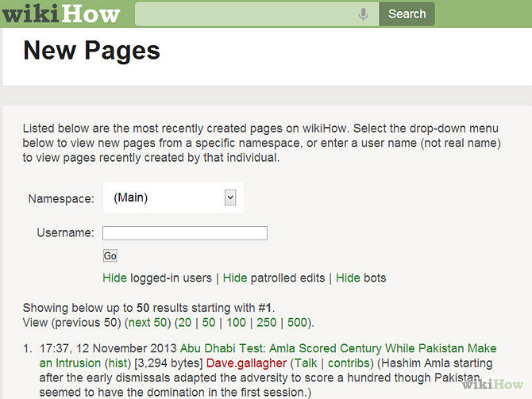Click '(previous 50)' text
This screenshot has width=532, height=399.
(x=87, y=322)
